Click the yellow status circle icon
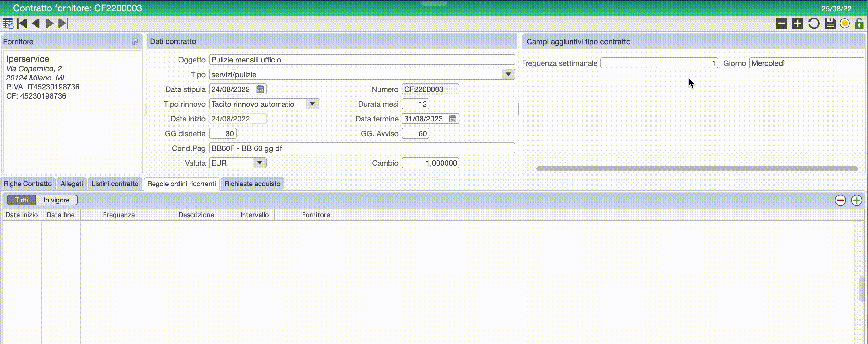This screenshot has height=344, width=868. pyautogui.click(x=845, y=23)
